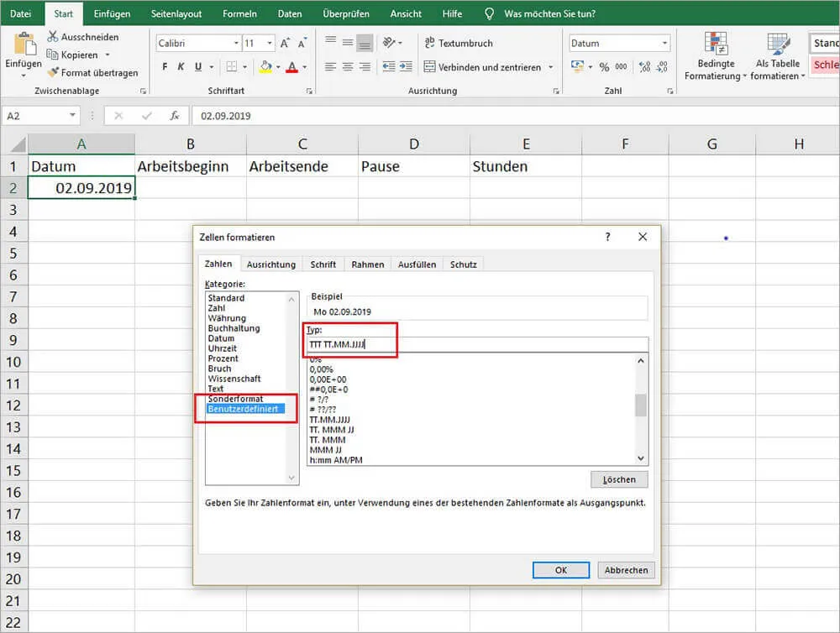840x633 pixels.
Task: Click the OK button in the dialog
Action: pos(560,570)
